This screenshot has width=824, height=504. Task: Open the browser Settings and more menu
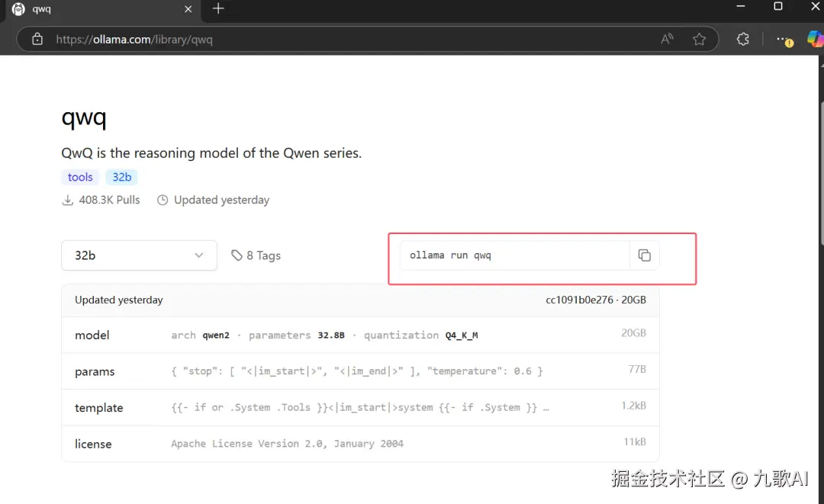click(784, 40)
